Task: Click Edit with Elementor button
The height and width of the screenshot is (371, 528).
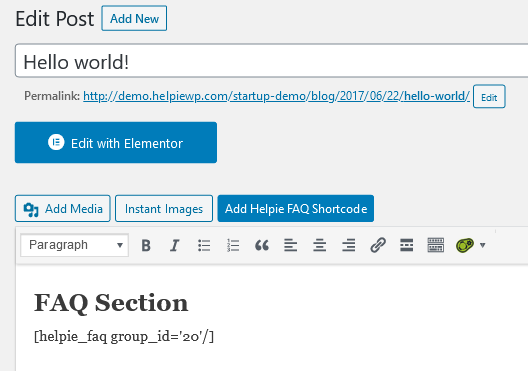Action: click(x=116, y=142)
